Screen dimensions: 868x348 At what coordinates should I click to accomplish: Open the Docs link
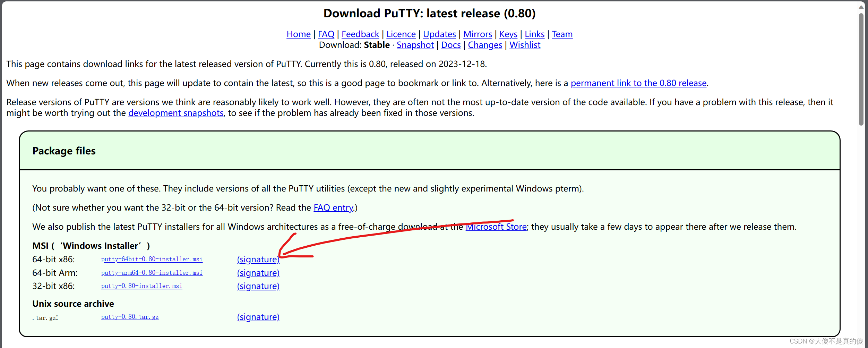[451, 45]
